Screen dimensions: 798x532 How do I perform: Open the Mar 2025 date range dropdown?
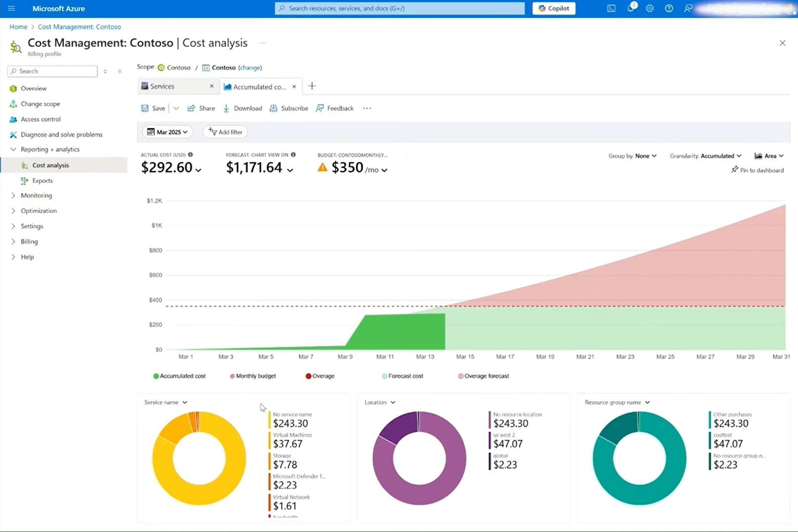pos(168,132)
